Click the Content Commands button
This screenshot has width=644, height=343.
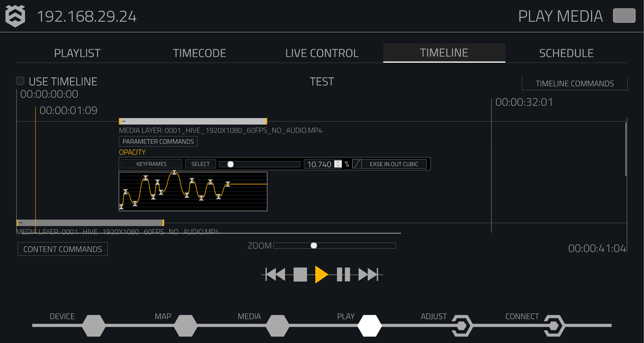tap(63, 249)
